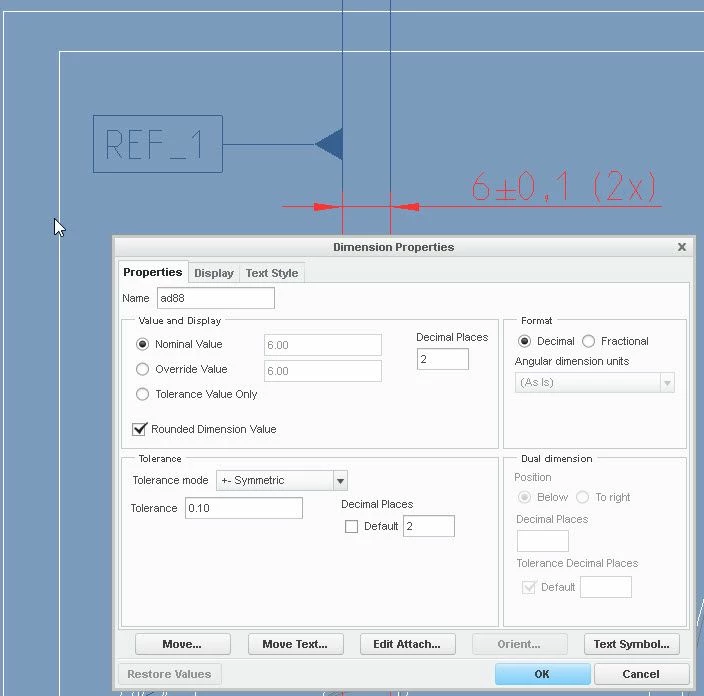The width and height of the screenshot is (704, 696).
Task: Close the Dimension Properties dialog with X
Action: 682,247
